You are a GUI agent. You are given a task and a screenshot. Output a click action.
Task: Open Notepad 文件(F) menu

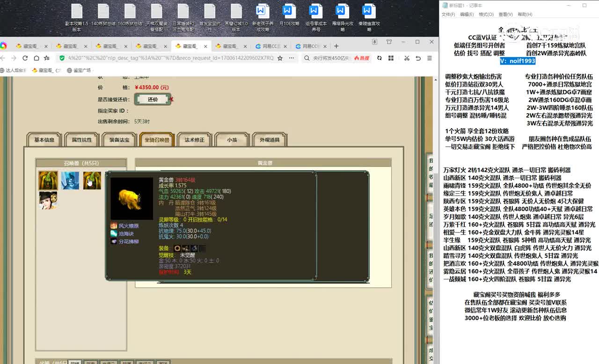pos(448,15)
